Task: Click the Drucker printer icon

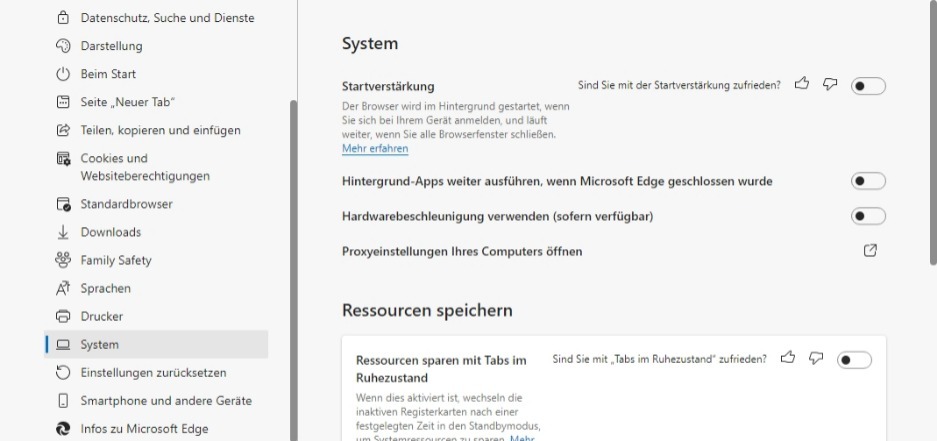Action: [62, 316]
